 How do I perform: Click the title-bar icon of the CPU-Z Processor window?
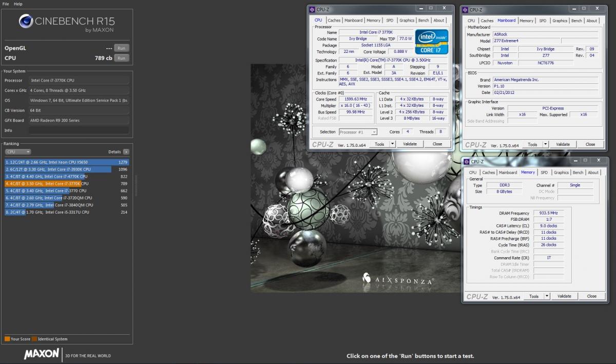click(x=312, y=9)
